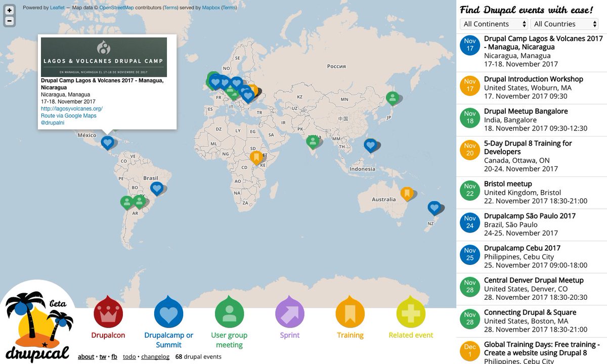Open the changelog footer link
Viewport: 607px width, 364px height.
[x=155, y=356]
